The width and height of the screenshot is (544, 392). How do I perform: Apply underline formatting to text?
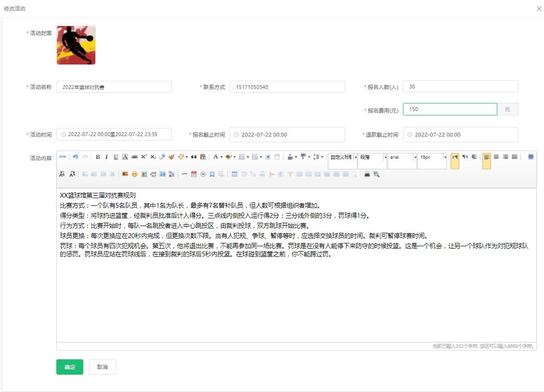(115, 157)
